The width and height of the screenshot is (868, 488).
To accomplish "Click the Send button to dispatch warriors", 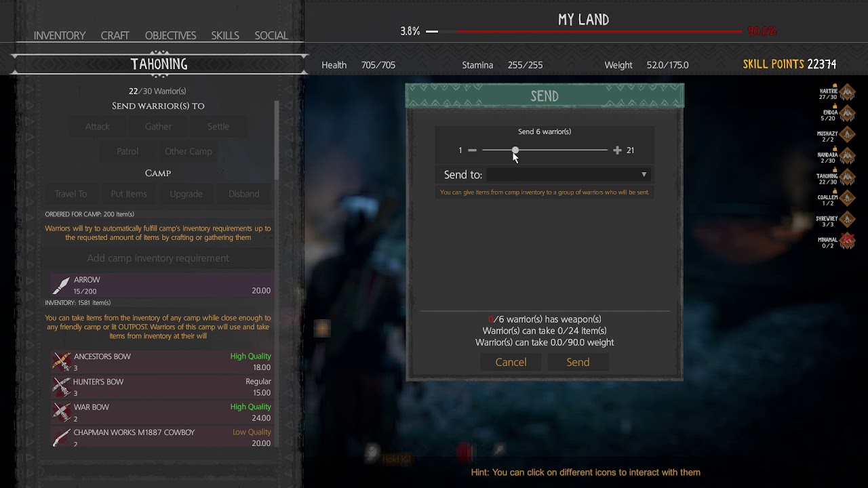I will (x=578, y=362).
